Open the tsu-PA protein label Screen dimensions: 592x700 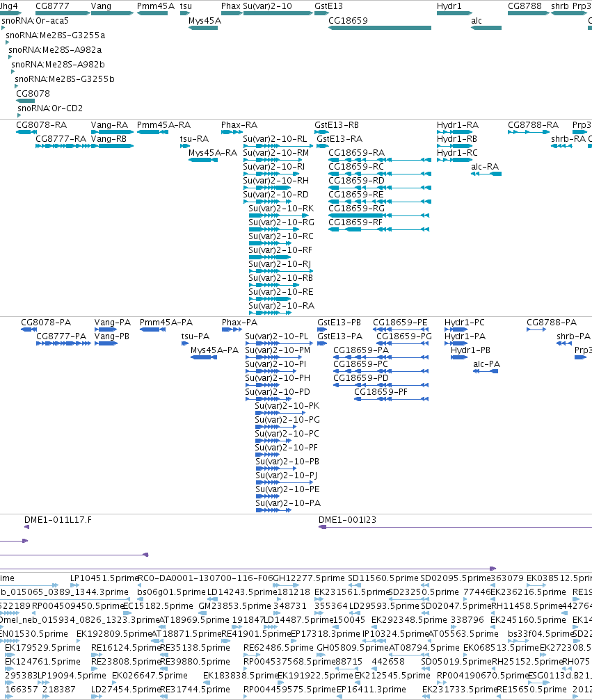pos(195,336)
